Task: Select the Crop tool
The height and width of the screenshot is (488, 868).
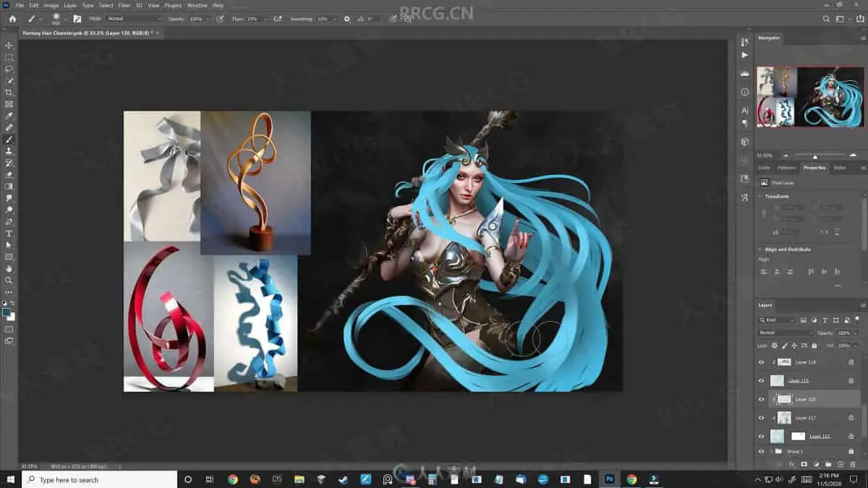Action: [x=9, y=93]
